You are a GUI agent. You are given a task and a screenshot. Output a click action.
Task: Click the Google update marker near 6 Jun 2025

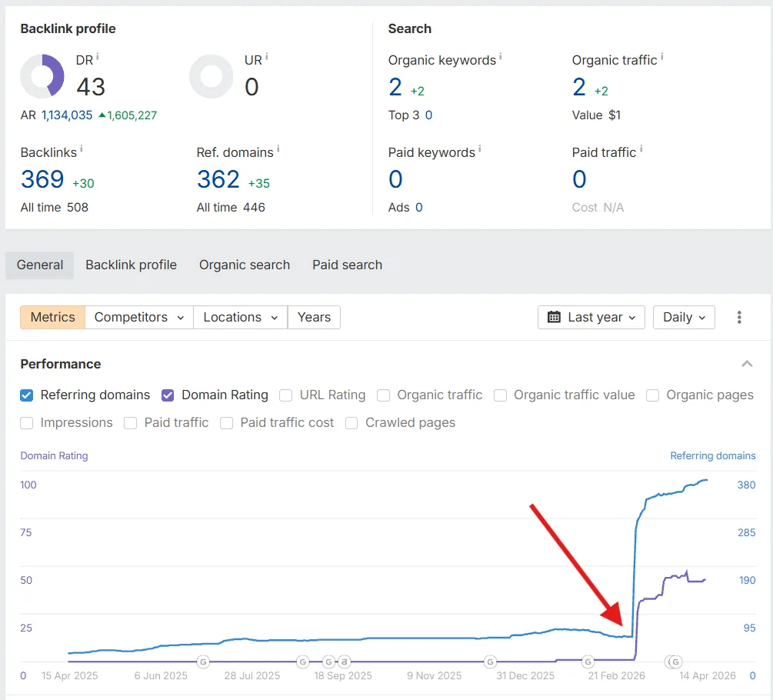203,662
